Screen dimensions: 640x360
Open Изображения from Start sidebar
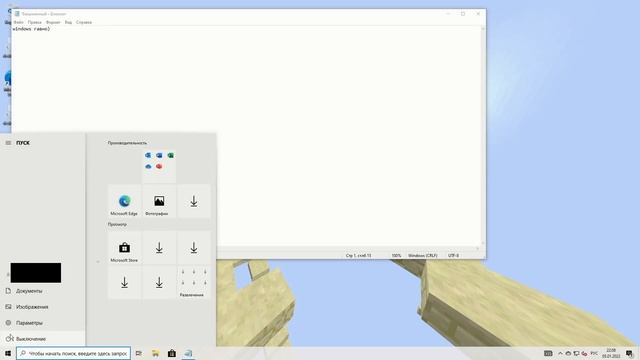pos(43,307)
